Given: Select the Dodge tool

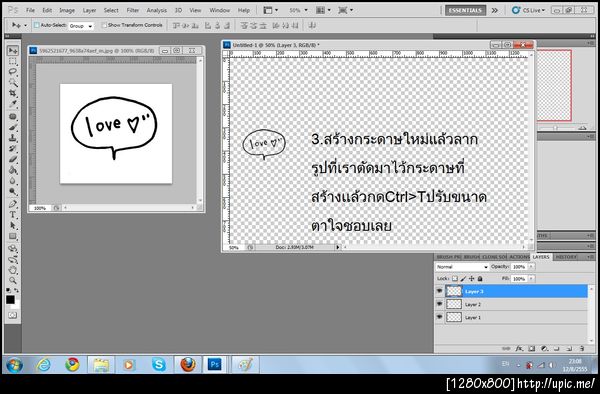Looking at the screenshot, I should tap(13, 191).
